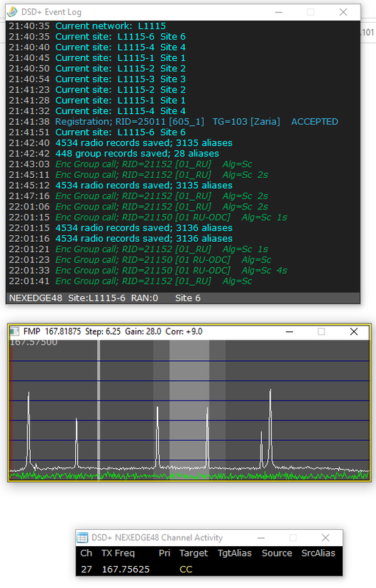Click the 'TX Freq' column header
The image size is (376, 588).
click(118, 553)
